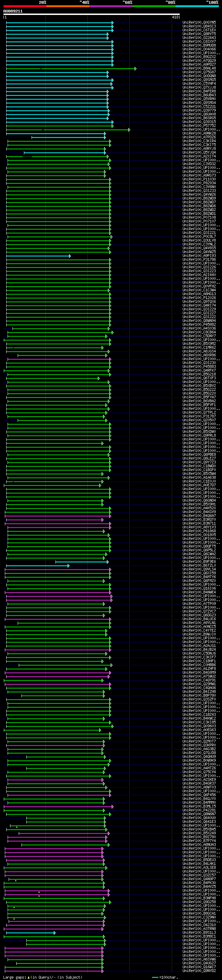Image resolution: width=222 pixels, height=980 pixels.
Task: Select label UniRef100_B6SRG5
Action: point(199,118)
